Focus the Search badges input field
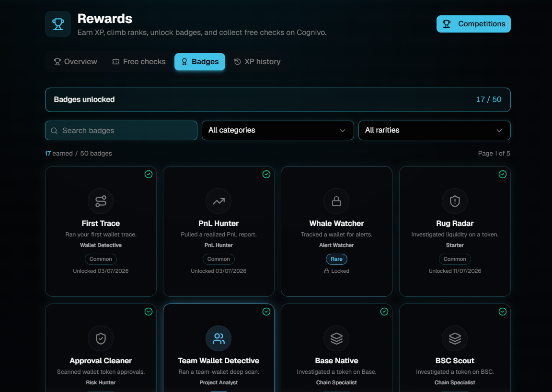 coord(121,131)
